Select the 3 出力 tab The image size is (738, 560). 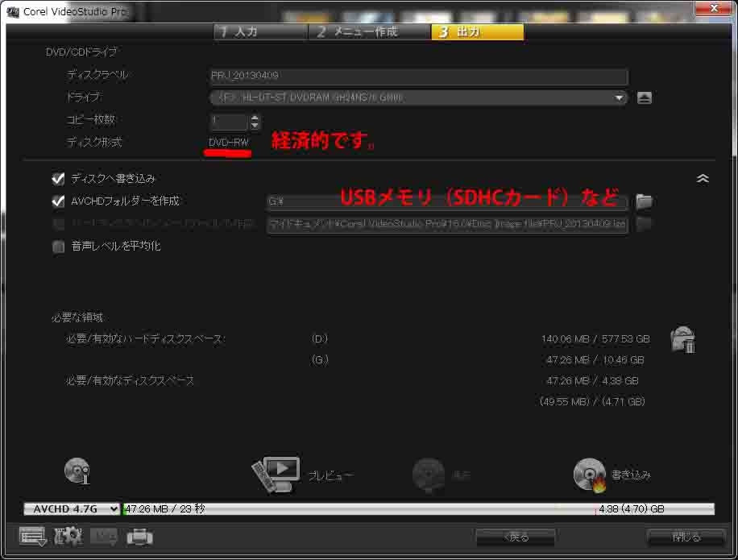(477, 32)
